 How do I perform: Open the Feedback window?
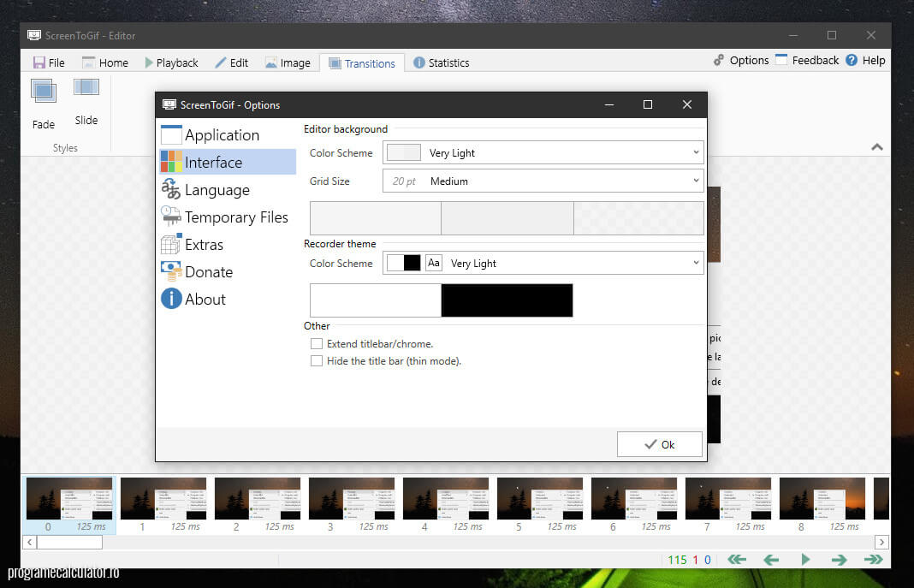tap(807, 60)
